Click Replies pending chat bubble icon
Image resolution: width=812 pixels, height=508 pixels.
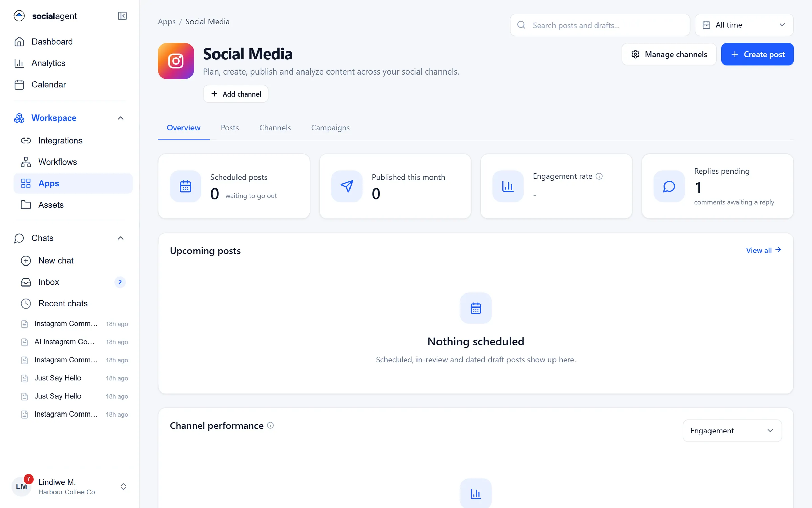click(669, 186)
